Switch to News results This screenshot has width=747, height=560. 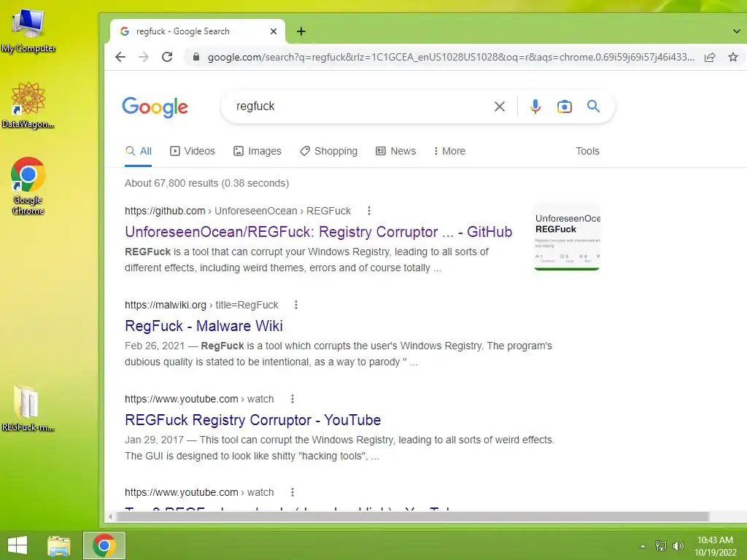[x=396, y=151]
